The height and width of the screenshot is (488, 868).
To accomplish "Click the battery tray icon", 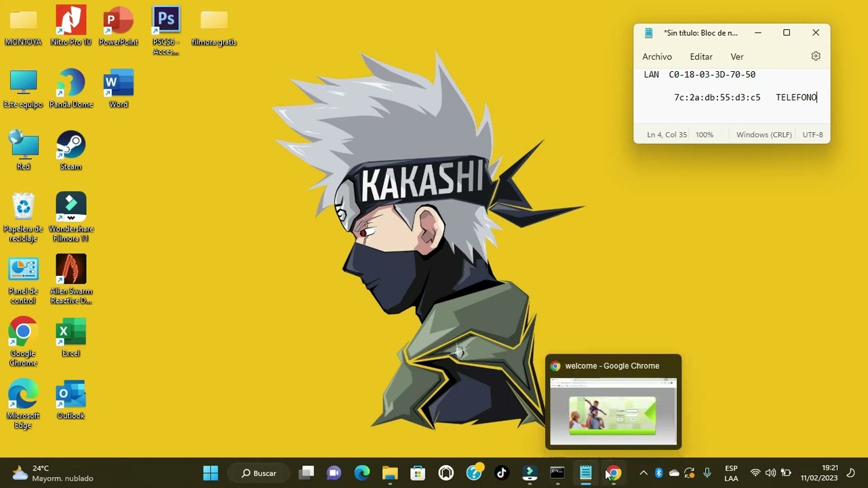I will click(x=786, y=473).
